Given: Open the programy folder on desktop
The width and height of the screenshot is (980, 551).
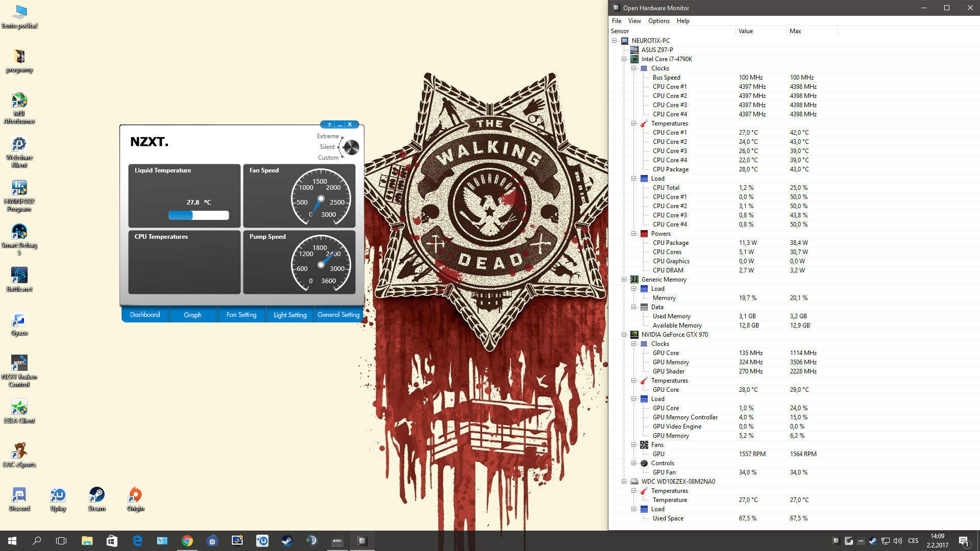Looking at the screenshot, I should [19, 61].
